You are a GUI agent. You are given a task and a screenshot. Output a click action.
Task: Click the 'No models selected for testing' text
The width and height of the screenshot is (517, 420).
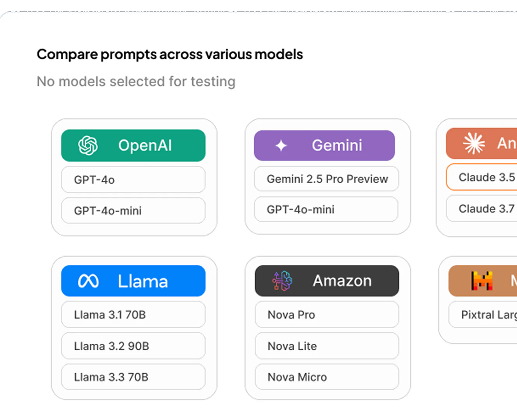(x=136, y=81)
